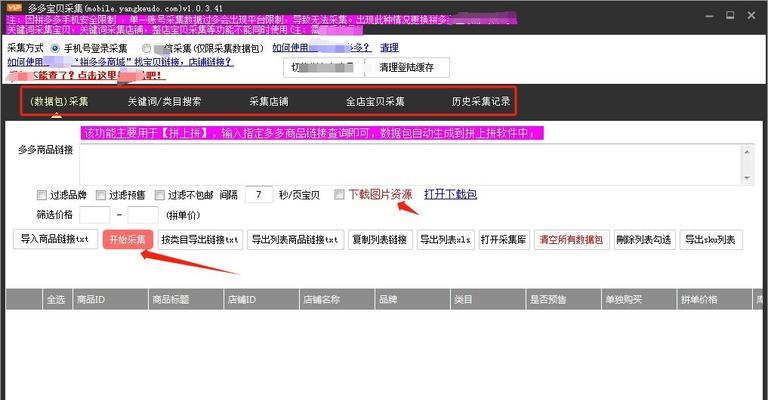Enable the 过滤不包邮 checkbox
This screenshot has height=400, width=768.
pos(159,195)
